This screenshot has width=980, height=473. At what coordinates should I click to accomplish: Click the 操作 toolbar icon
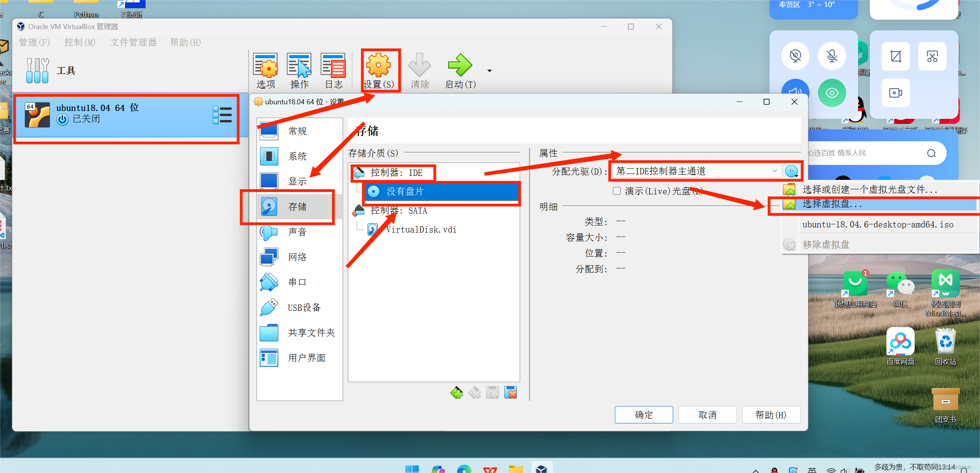[299, 71]
